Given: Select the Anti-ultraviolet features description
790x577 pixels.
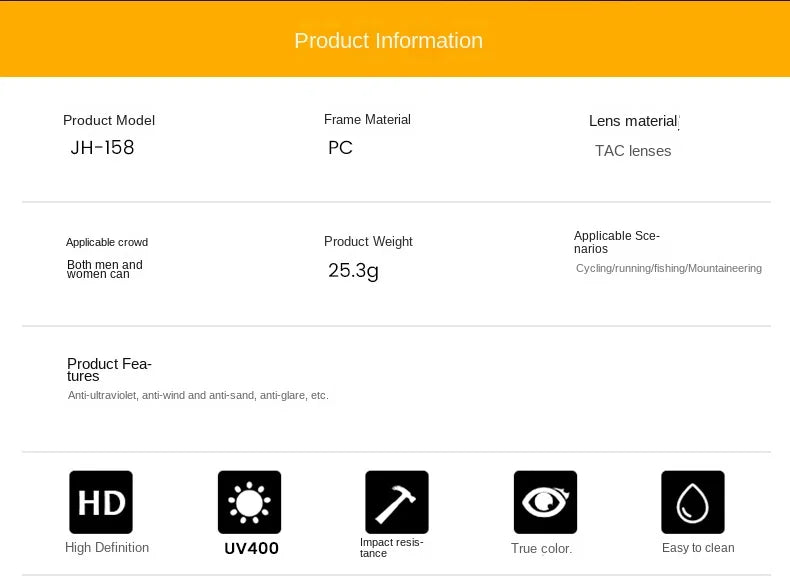Looking at the screenshot, I should pos(198,396).
